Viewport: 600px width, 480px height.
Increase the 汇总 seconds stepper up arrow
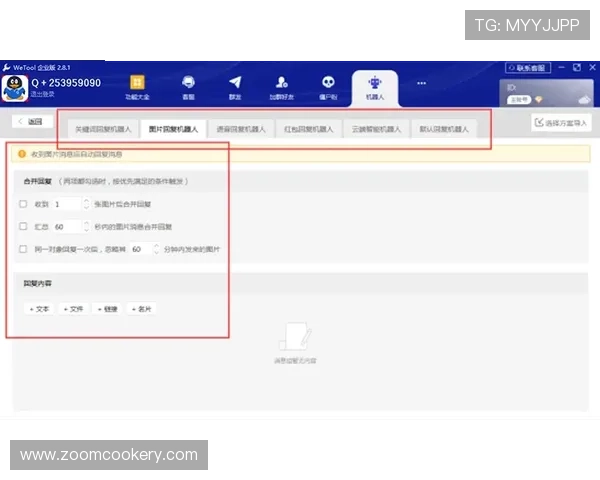pyautogui.click(x=86, y=223)
